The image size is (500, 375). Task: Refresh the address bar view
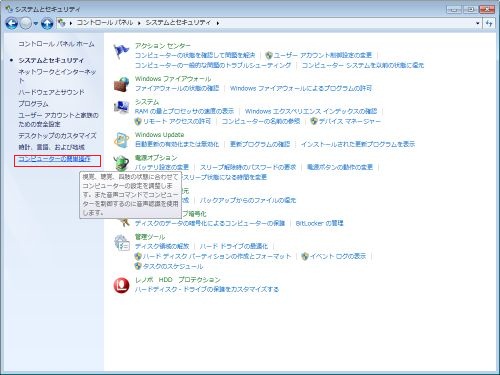tap(489, 23)
